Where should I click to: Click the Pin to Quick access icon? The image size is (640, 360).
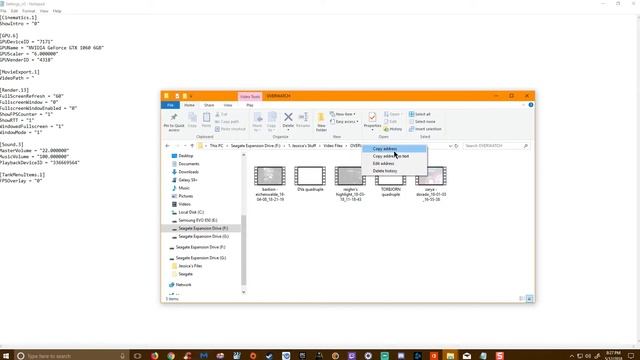(x=174, y=118)
